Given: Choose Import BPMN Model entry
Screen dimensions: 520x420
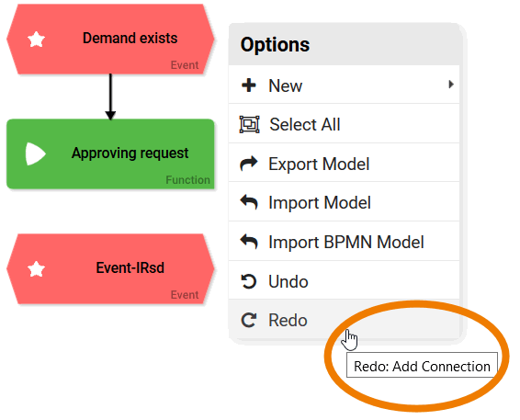Looking at the screenshot, I should tap(344, 241).
